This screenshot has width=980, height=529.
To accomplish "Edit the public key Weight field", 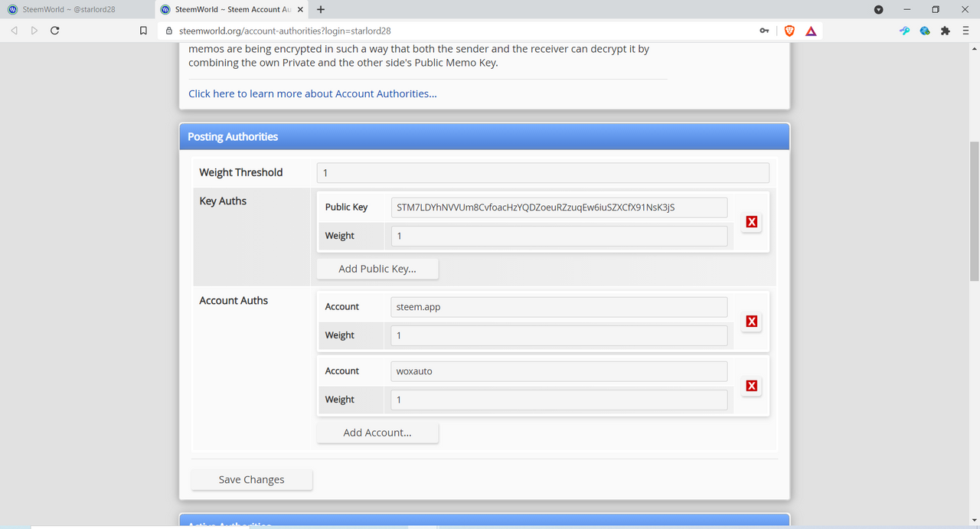I will pos(559,236).
